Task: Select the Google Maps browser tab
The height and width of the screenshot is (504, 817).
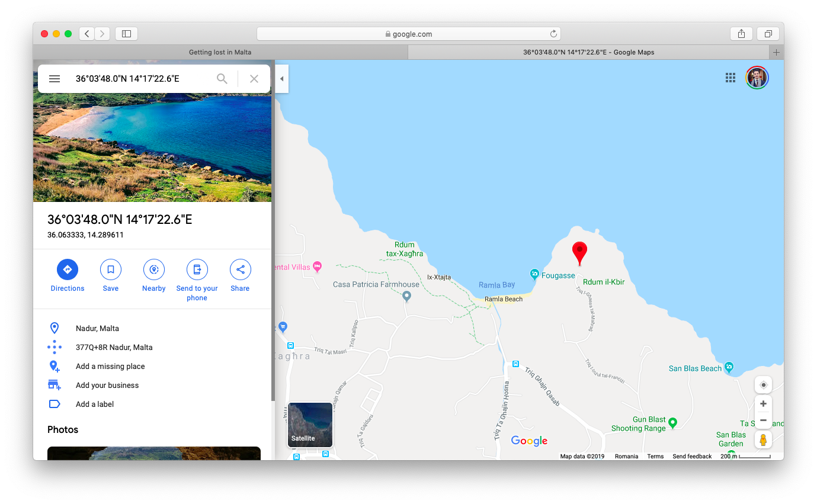Action: pyautogui.click(x=588, y=52)
